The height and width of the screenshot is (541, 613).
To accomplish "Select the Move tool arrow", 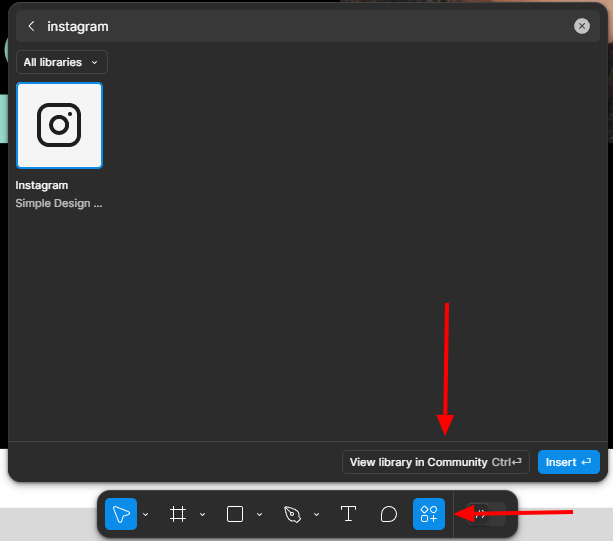I will [x=121, y=514].
